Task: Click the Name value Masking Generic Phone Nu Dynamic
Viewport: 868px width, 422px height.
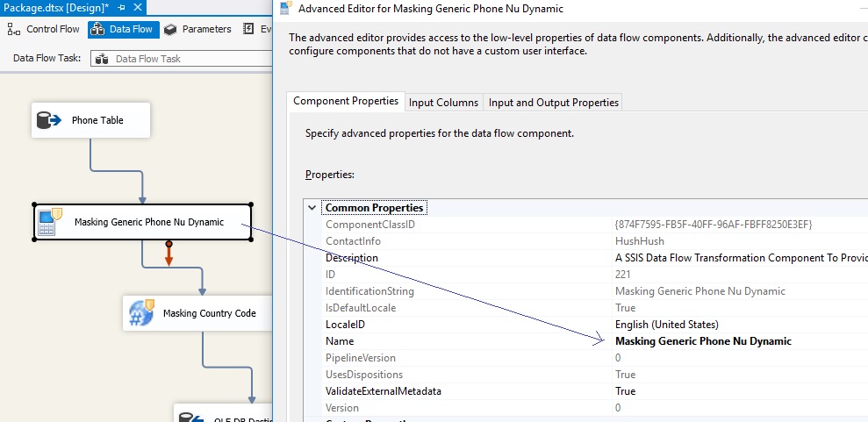Action: click(703, 341)
